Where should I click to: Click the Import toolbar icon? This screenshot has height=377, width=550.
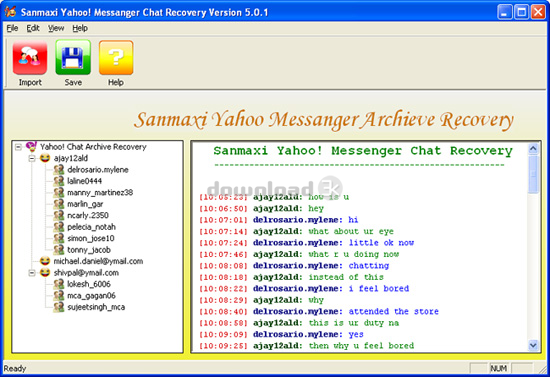point(30,58)
